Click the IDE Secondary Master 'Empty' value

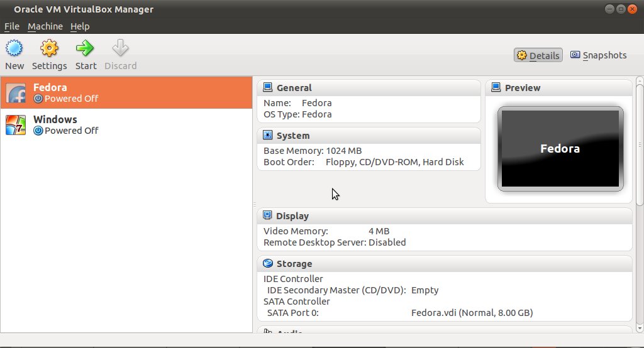click(x=425, y=290)
